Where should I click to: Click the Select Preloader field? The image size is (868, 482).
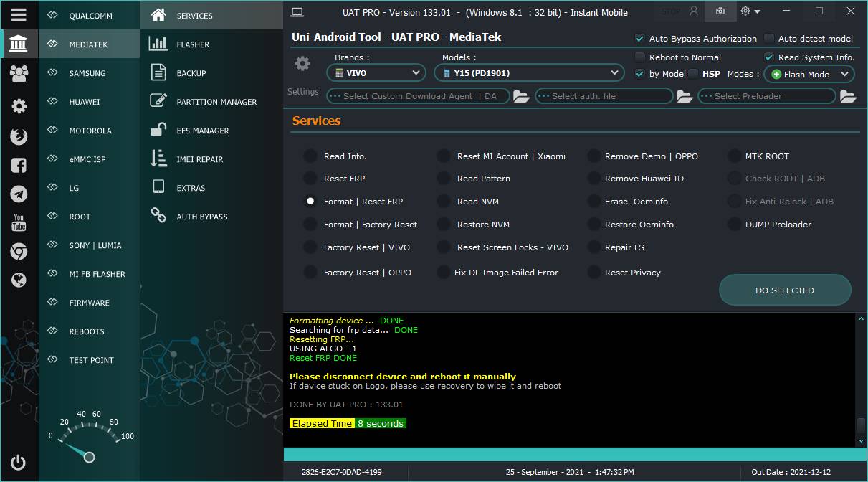click(x=767, y=96)
